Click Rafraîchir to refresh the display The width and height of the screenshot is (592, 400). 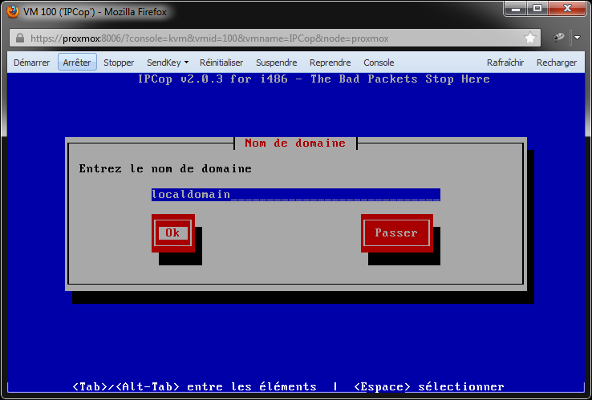[505, 63]
